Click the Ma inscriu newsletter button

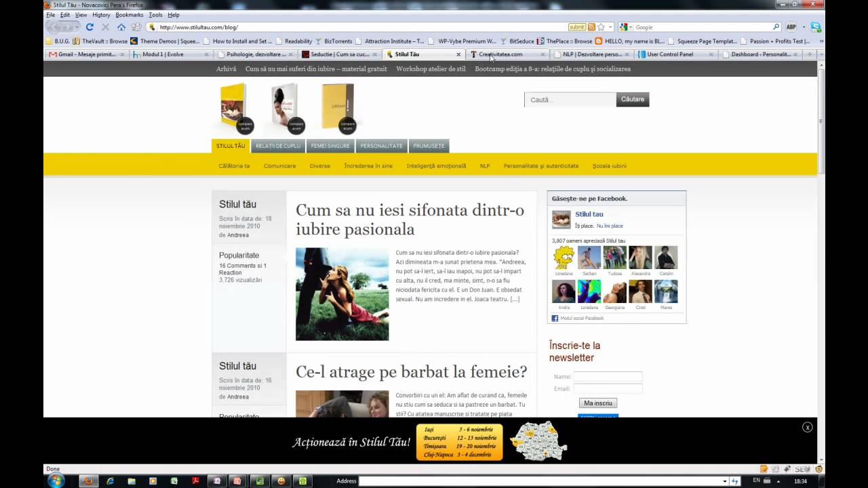click(x=598, y=403)
